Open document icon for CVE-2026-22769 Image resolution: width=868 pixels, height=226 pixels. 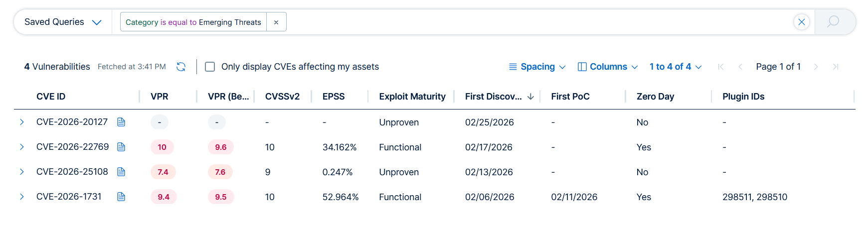(x=121, y=147)
